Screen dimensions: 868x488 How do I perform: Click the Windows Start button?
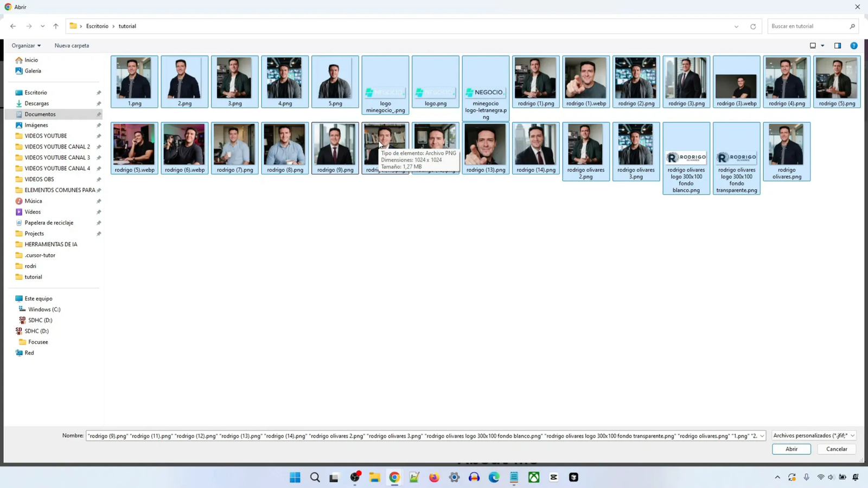point(295,477)
